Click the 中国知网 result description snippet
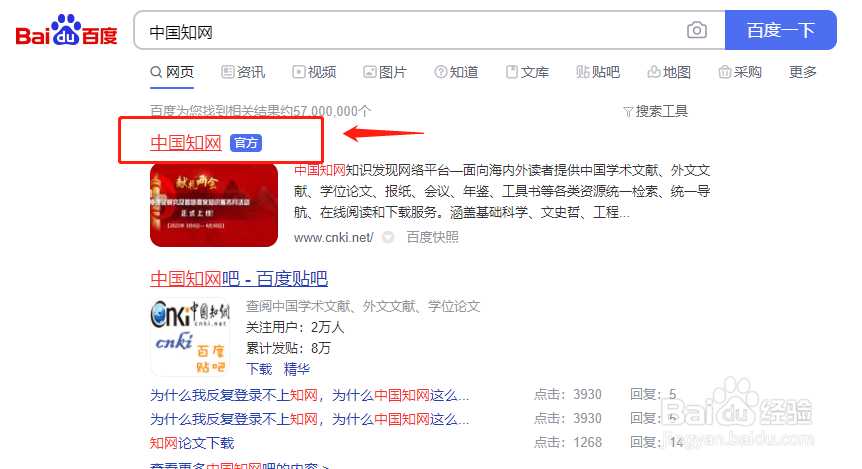The height and width of the screenshot is (469, 862). [x=502, y=191]
